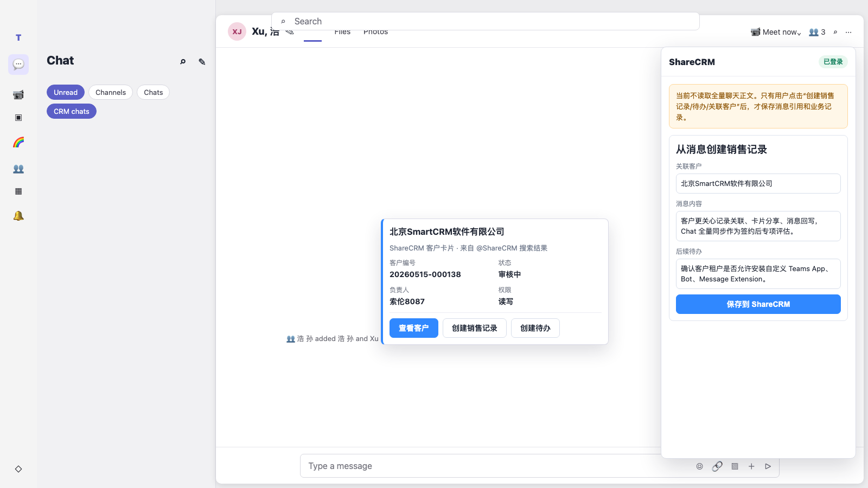Click the 从消息创建销售记录 heading

[x=722, y=149]
